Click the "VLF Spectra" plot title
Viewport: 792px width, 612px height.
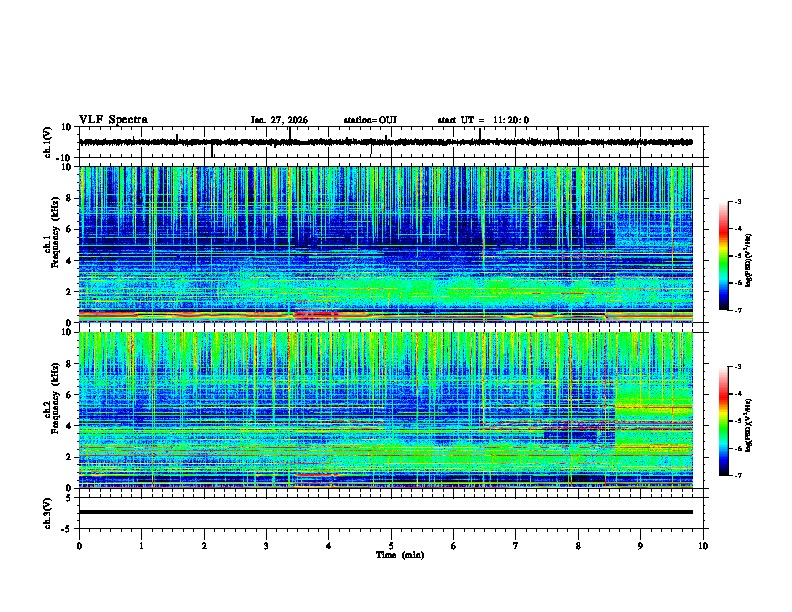(x=113, y=120)
